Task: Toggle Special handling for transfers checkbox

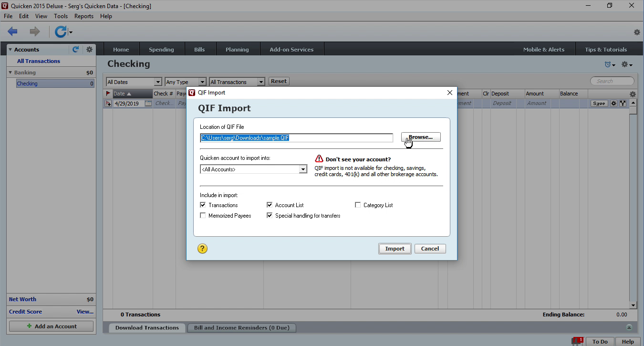Action: pyautogui.click(x=270, y=215)
